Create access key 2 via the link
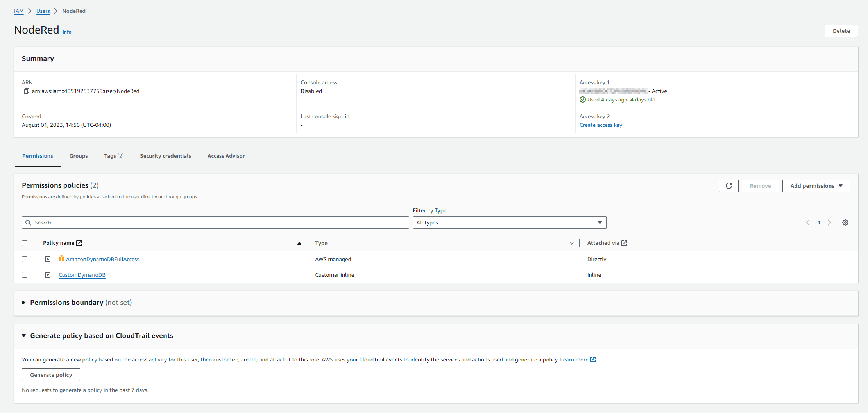 (x=601, y=125)
